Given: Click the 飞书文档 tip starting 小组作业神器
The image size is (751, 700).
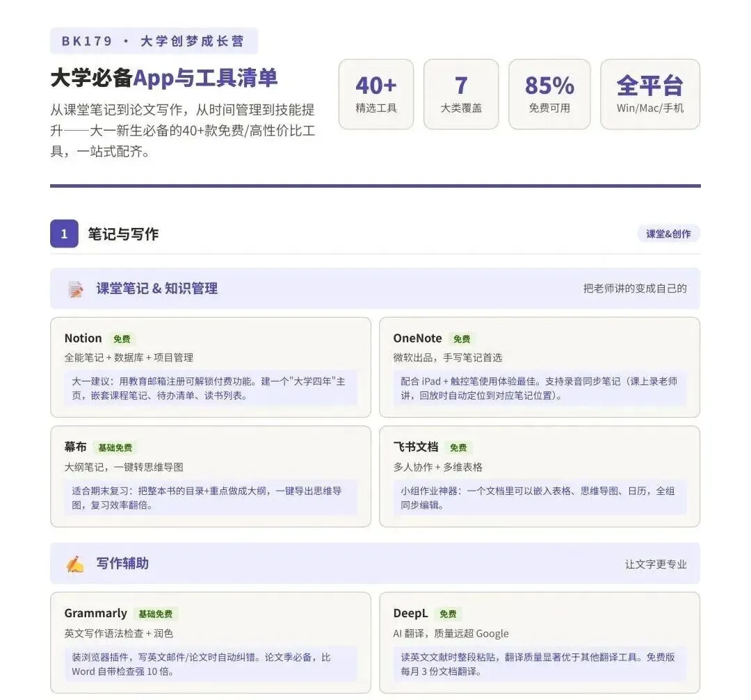Looking at the screenshot, I should click(x=540, y=498).
